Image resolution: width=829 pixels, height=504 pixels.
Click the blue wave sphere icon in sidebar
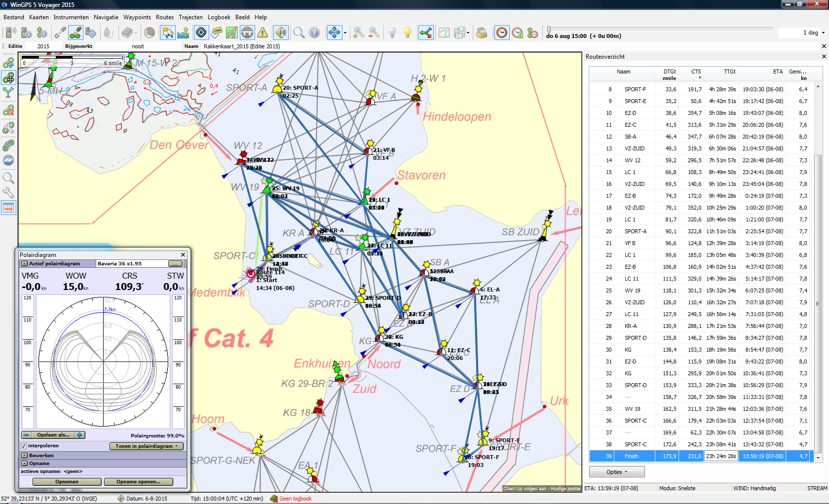tap(8, 160)
